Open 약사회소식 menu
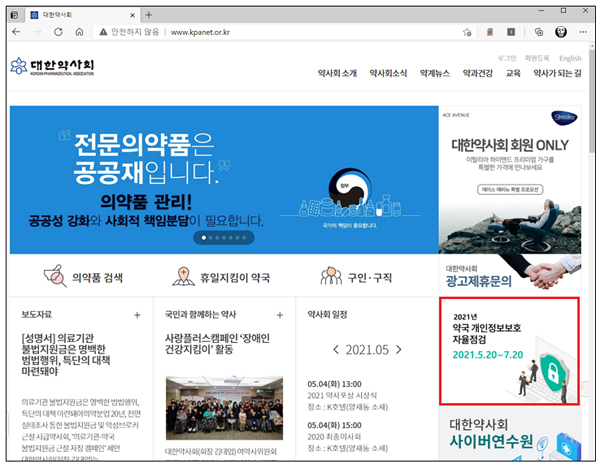This screenshot has width=600, height=468. click(388, 73)
